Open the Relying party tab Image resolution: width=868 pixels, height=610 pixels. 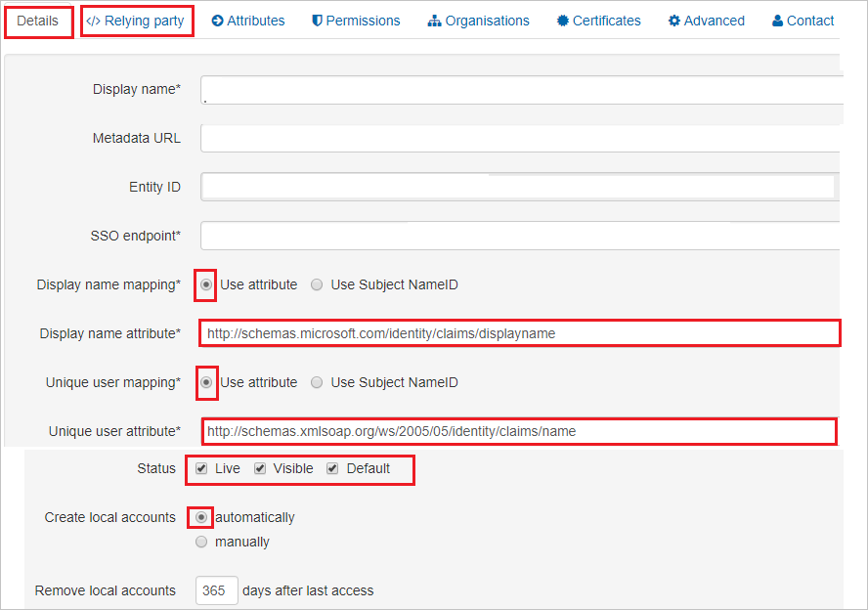point(137,20)
